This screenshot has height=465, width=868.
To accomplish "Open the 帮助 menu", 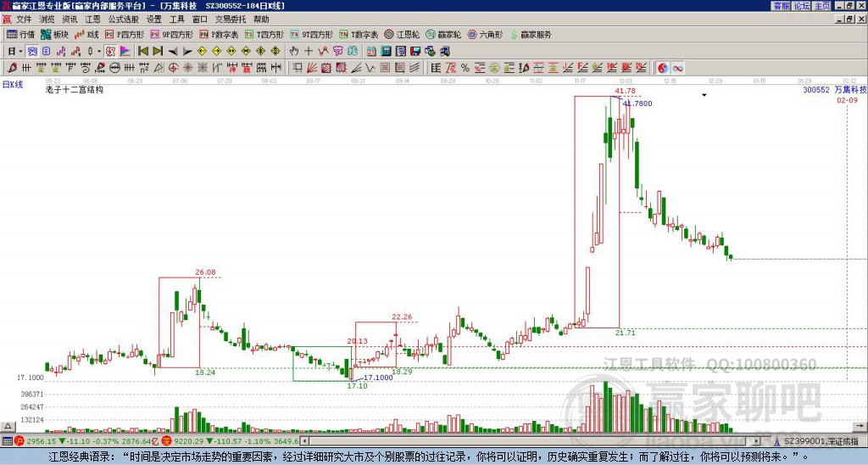I will coord(261,20).
